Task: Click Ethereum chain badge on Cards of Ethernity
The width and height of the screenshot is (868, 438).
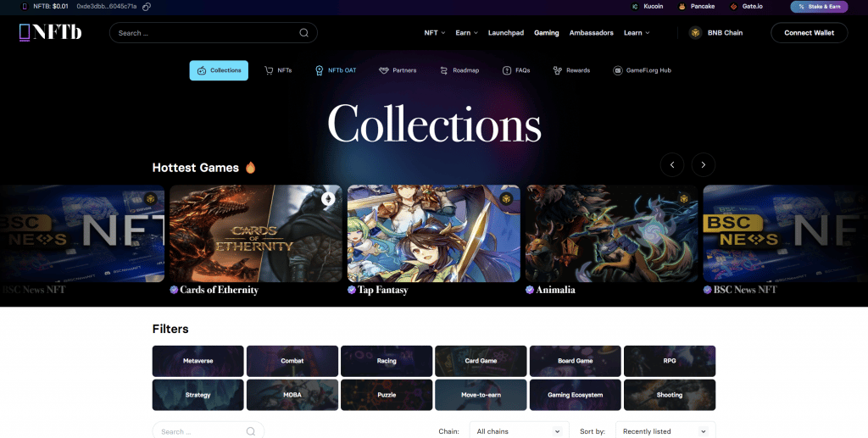Action: [328, 199]
